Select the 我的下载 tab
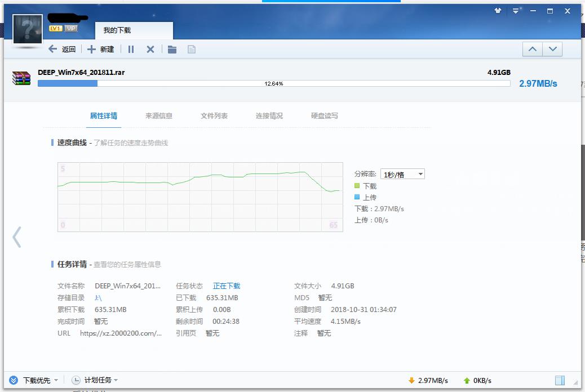The image size is (585, 392). (134, 30)
